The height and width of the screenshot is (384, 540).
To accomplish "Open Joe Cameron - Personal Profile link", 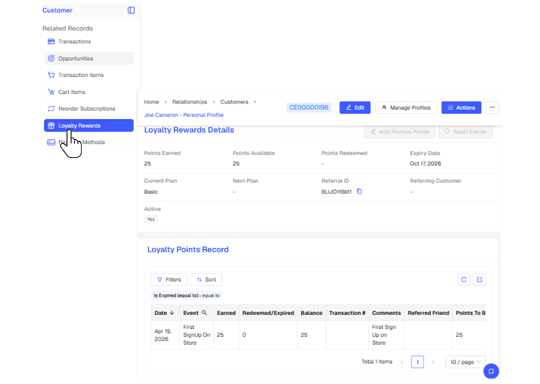I will pos(184,115).
